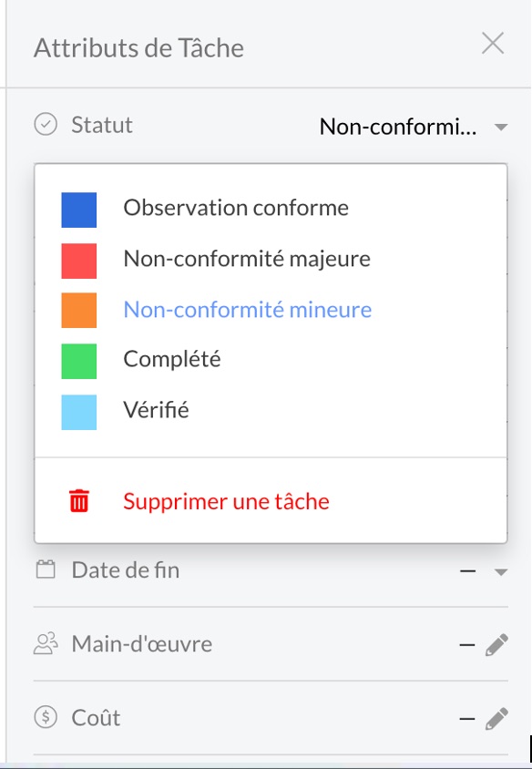
Task: Click the Non-conformi... selected status value
Action: click(x=398, y=127)
